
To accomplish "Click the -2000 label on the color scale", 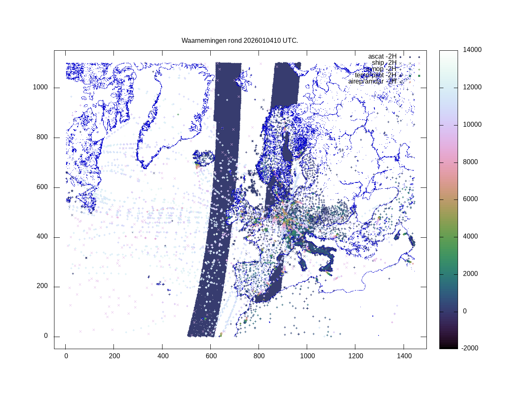I will 470,348.
